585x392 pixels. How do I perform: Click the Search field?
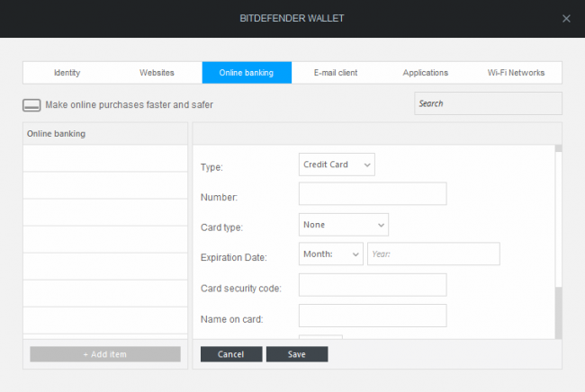pos(488,103)
